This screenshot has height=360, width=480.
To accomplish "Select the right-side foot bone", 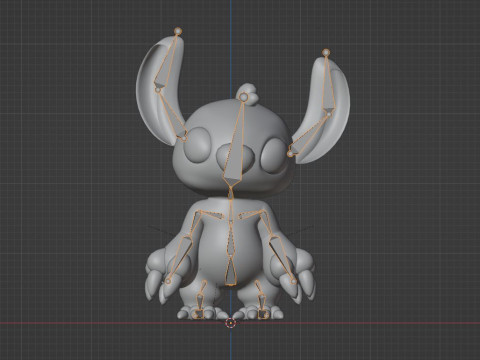I will pyautogui.click(x=263, y=314).
